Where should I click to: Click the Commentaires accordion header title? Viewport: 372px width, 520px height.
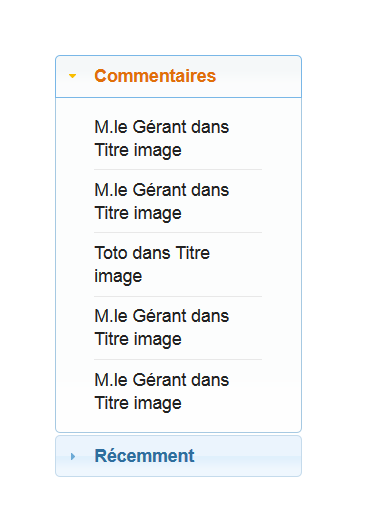[155, 76]
